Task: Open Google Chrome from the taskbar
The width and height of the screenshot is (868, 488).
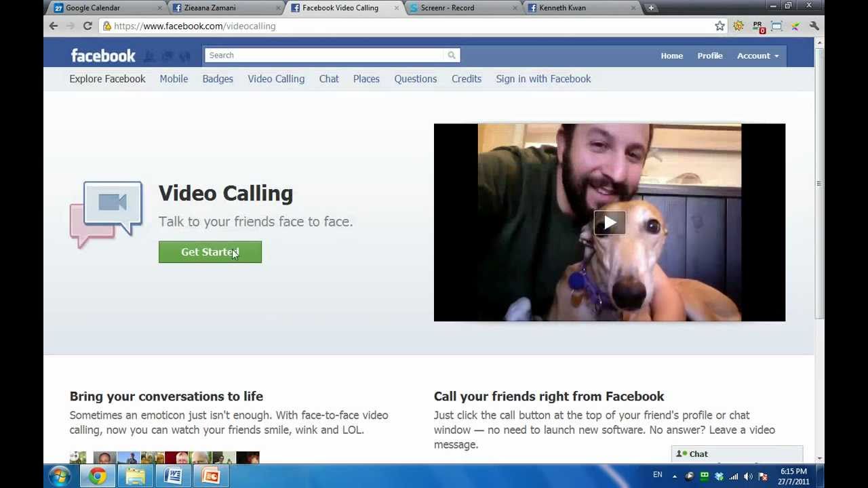Action: (x=98, y=476)
